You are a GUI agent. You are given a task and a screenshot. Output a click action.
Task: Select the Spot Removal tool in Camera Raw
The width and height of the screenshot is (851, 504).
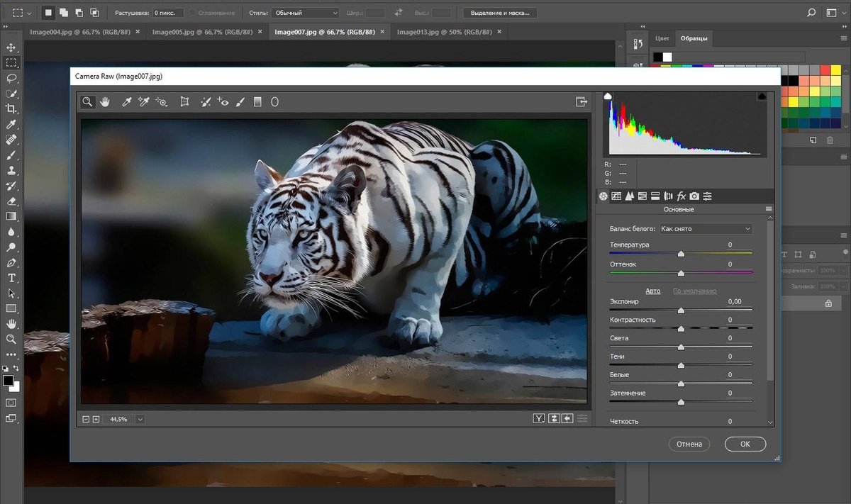pos(206,102)
